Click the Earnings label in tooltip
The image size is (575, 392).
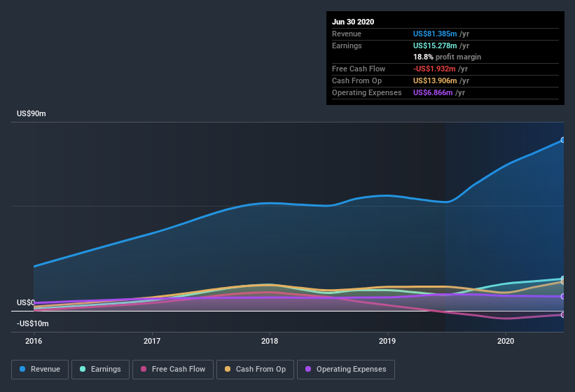pos(347,45)
